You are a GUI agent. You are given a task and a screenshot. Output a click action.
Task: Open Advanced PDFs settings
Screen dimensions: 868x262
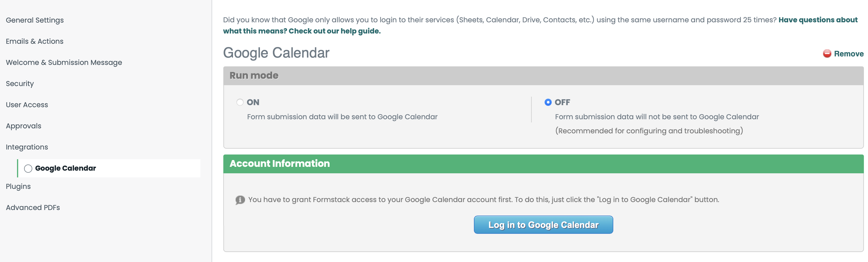click(x=33, y=208)
